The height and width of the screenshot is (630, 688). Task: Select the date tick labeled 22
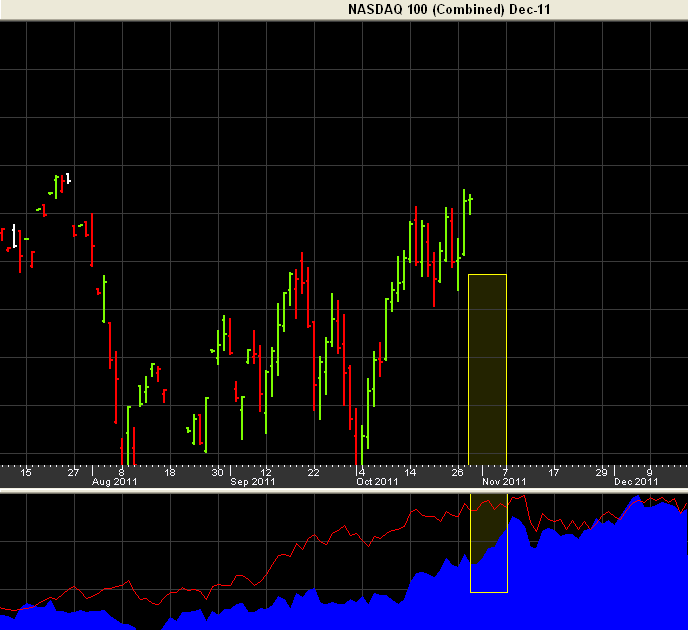[313, 472]
